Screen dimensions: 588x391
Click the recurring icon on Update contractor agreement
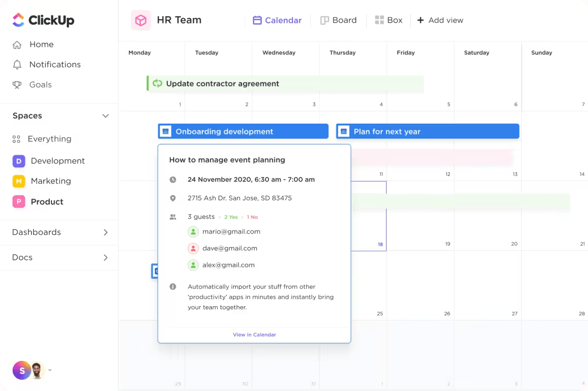157,83
